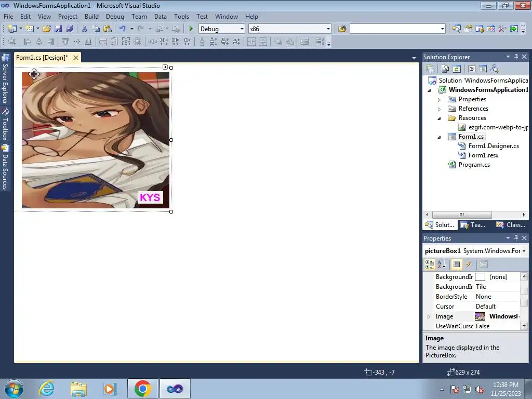This screenshot has height=399, width=532.
Task: Click the Image property thumbnail preview
Action: point(480,316)
